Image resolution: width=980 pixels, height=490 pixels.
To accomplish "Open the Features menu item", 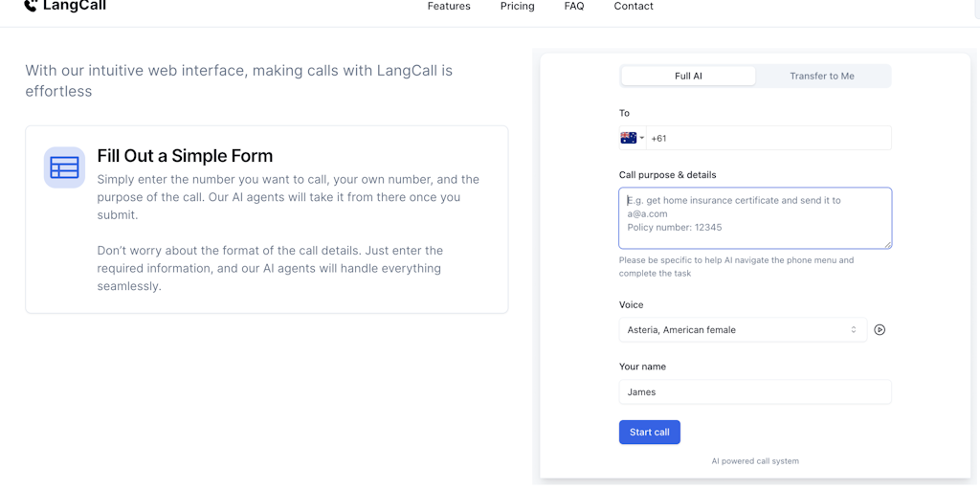I will point(449,7).
